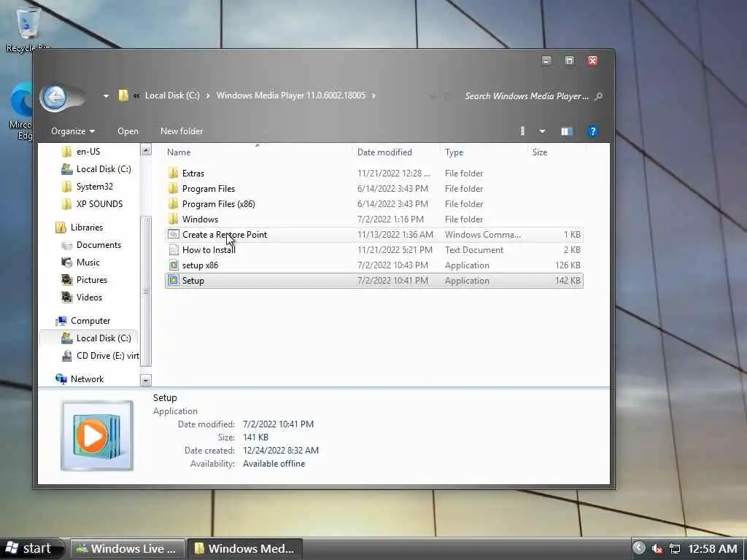Screen dimensions: 747x560
Task: Select the Windows folder icon
Action: 174,219
